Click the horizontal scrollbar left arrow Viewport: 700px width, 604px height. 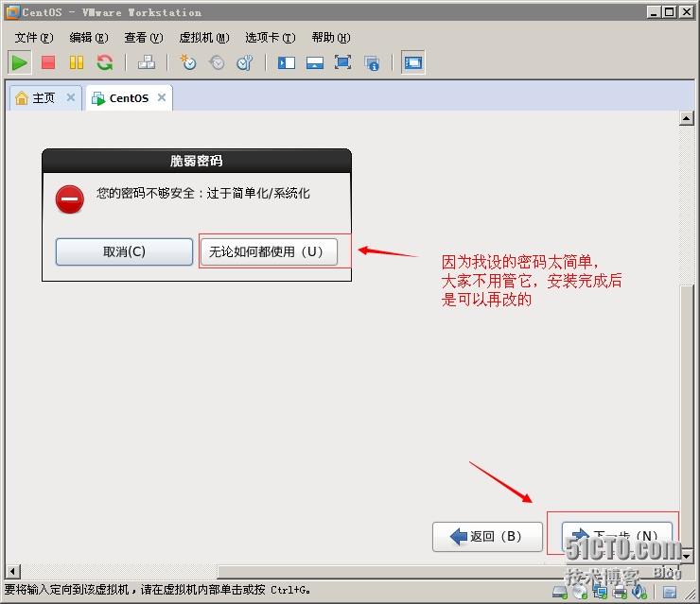[13, 571]
